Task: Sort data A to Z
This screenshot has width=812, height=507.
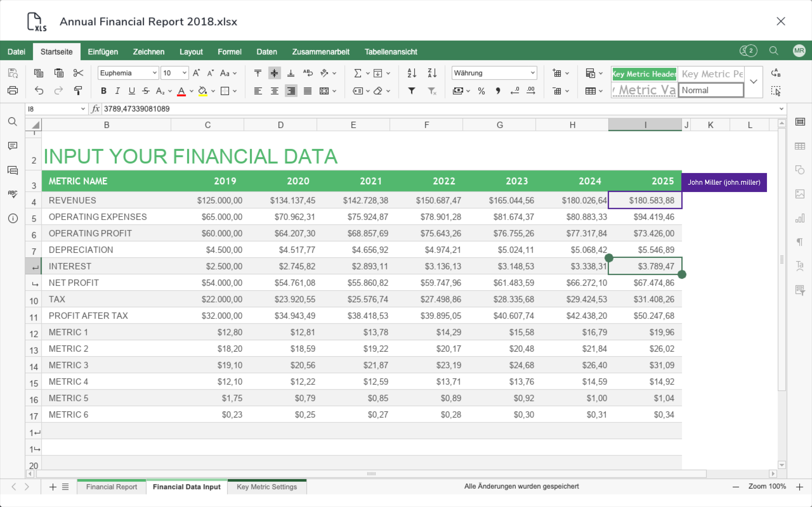Action: tap(412, 73)
